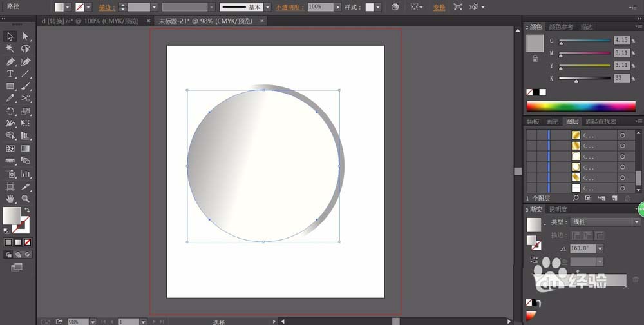Screen dimensions: 644x325
Task: Click the C cyan slider handle
Action: pyautogui.click(x=561, y=43)
